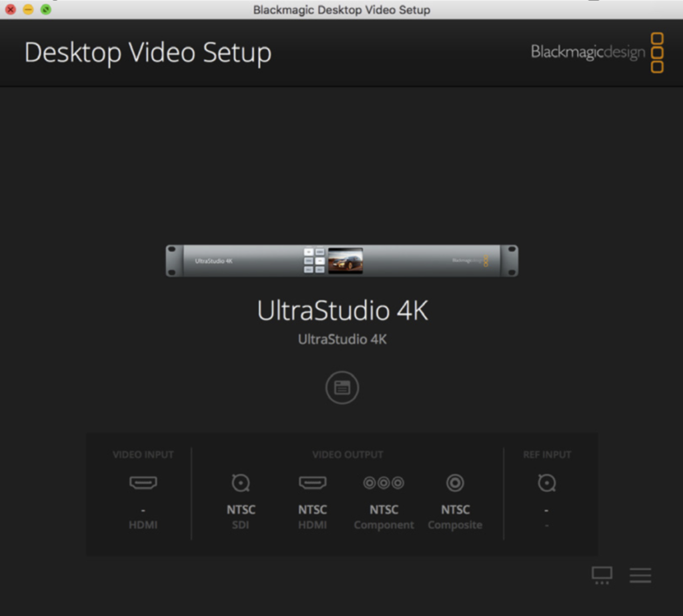This screenshot has width=683, height=616.
Task: Click the large UltraStudio 4K device title
Action: coord(342,311)
